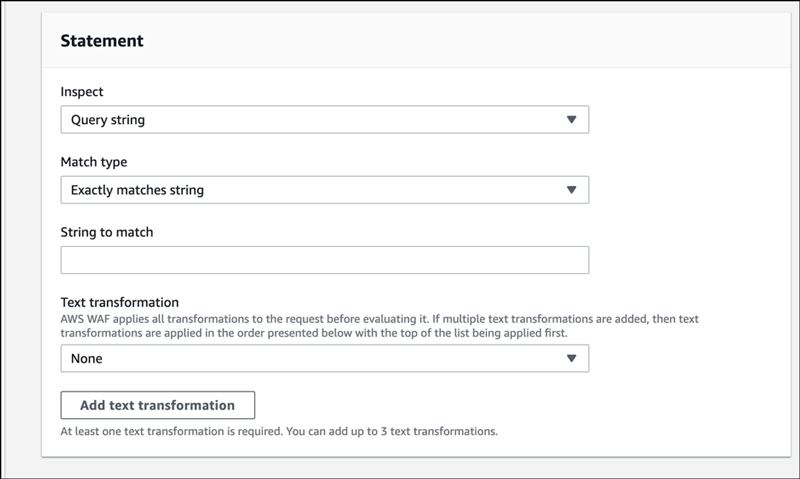This screenshot has height=479, width=800.
Task: Open the Match type combo box
Action: (x=324, y=190)
